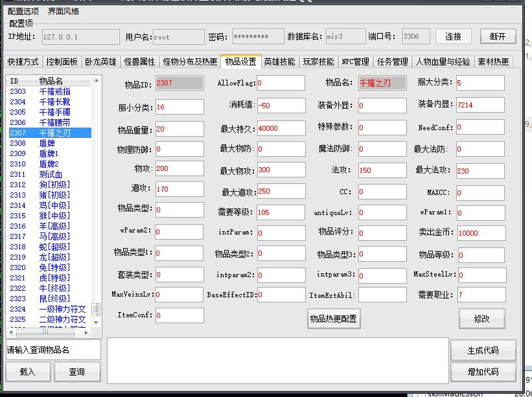Select the NPC管理 tab
Screen dimensions: 532x397
coord(355,62)
